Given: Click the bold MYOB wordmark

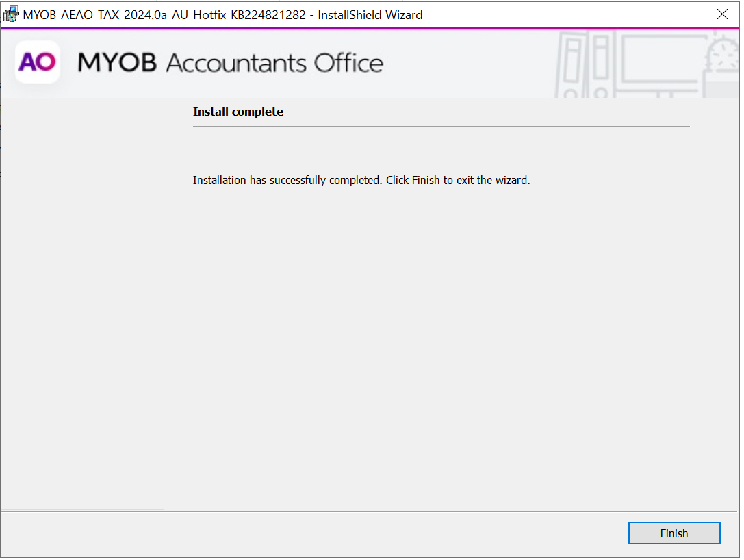Looking at the screenshot, I should [117, 63].
